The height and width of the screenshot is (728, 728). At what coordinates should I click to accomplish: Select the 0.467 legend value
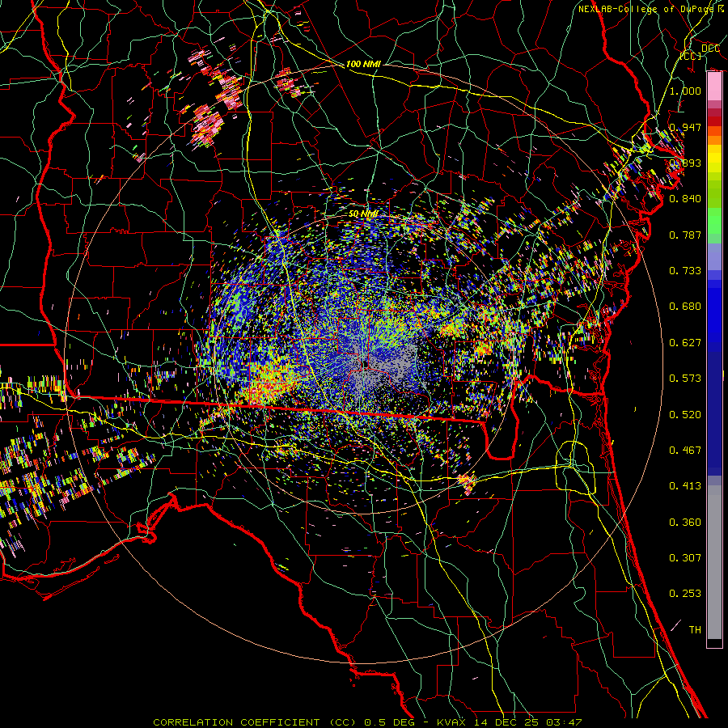(x=685, y=451)
